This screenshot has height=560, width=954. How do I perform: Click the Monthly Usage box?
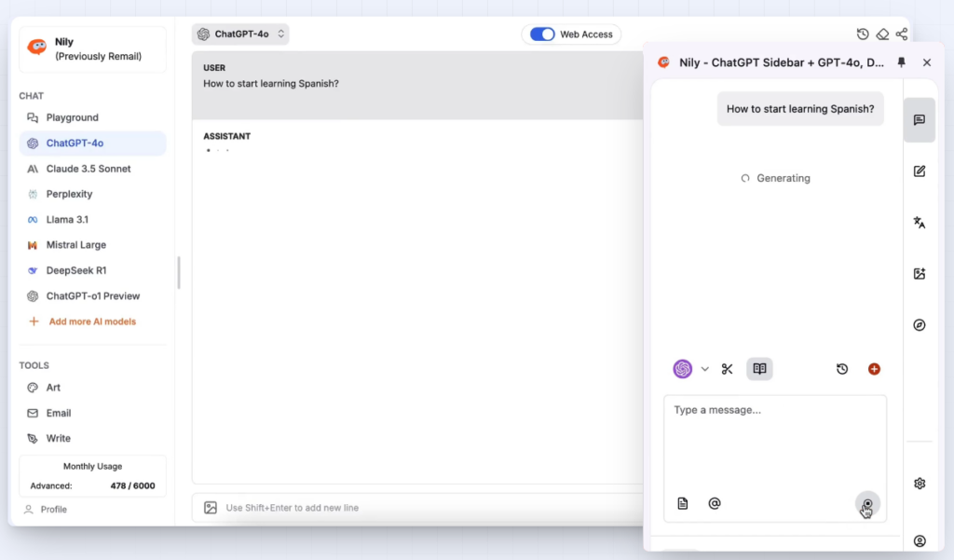click(92, 476)
